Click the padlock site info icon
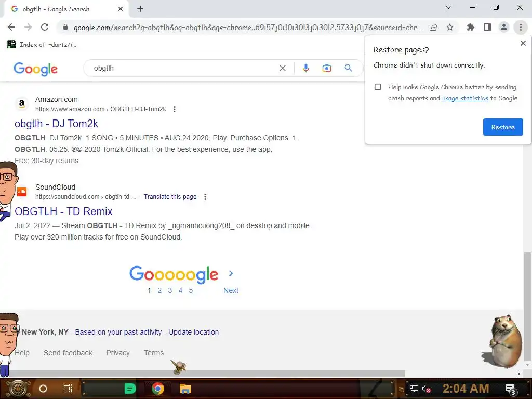Viewport: 532px width, 399px height. tap(65, 27)
